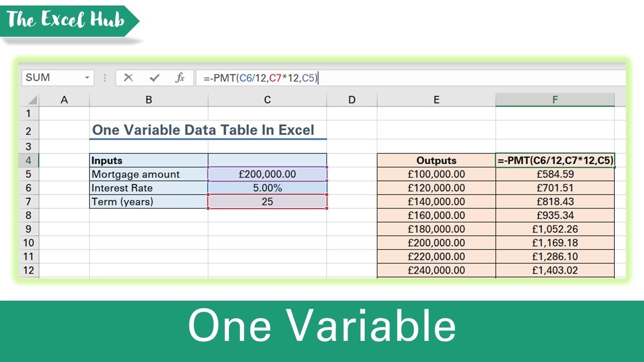This screenshot has height=362, width=644.
Task: Select the Interest Rate 5.00% cell
Action: coord(267,188)
